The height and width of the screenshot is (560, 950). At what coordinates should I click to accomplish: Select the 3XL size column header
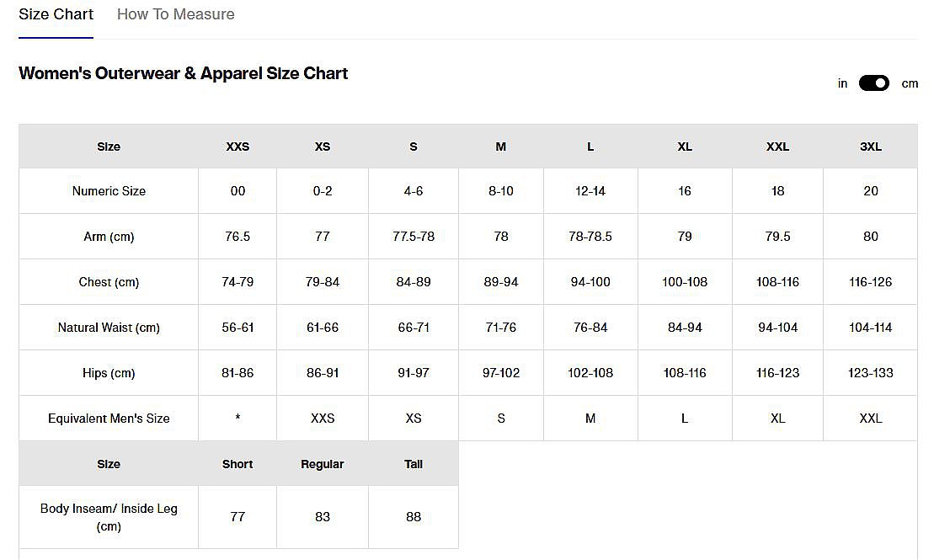click(x=870, y=147)
